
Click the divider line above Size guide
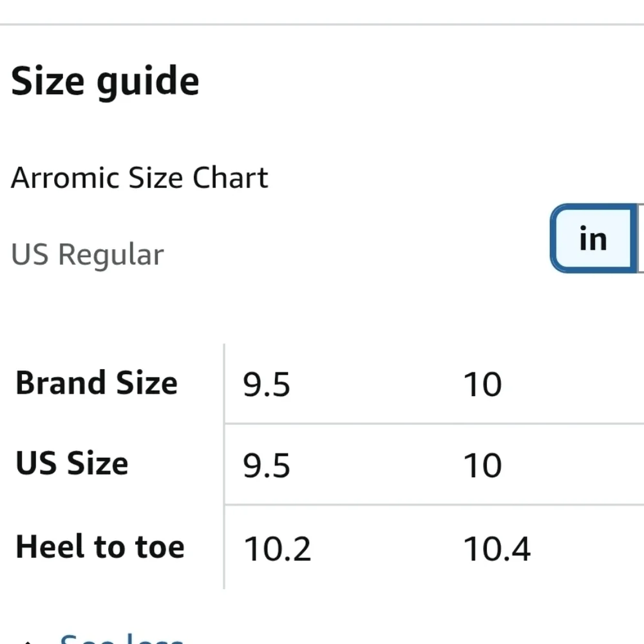click(x=322, y=24)
